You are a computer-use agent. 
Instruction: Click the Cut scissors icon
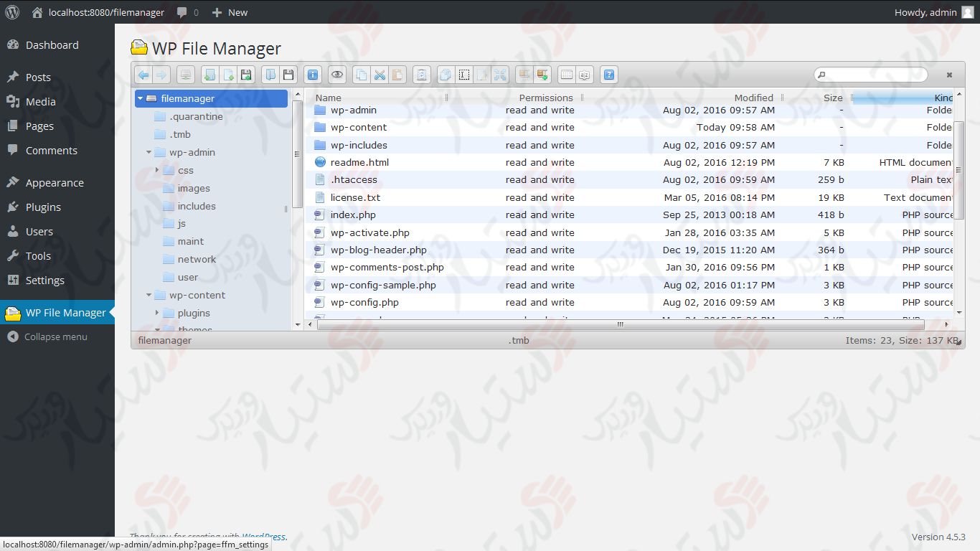tap(380, 74)
